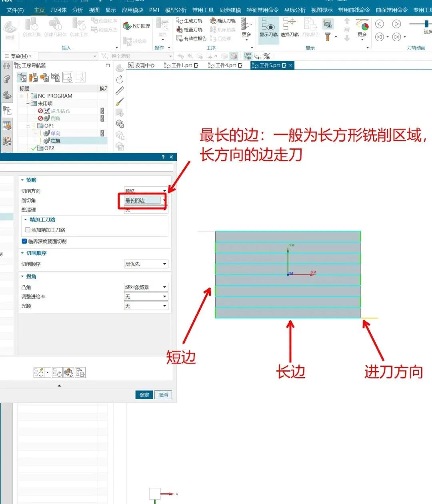The image size is (432, 504).
Task: Adjust the tool path animation speed slider
Action: [427, 24]
